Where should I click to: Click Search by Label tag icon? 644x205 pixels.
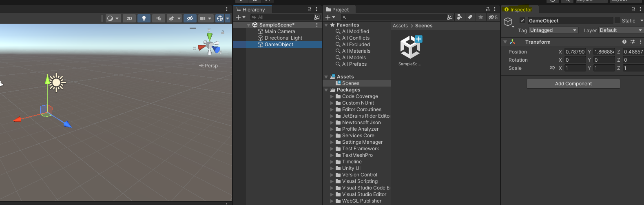tap(470, 17)
